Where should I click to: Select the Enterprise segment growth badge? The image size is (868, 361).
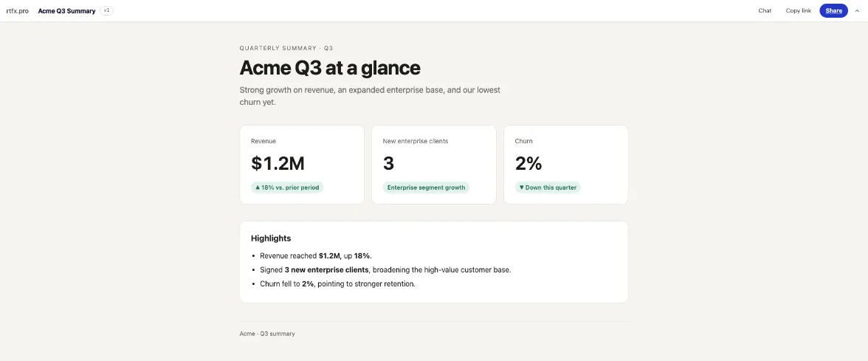426,188
